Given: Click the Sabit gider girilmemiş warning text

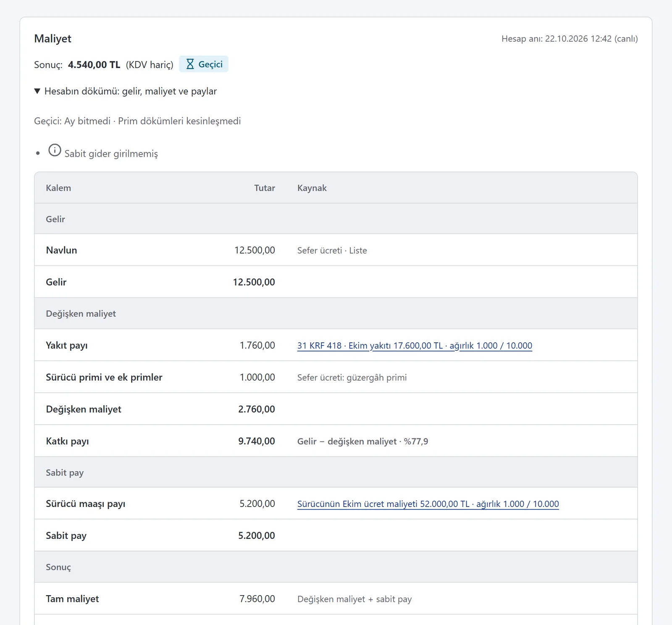Looking at the screenshot, I should 111,154.
